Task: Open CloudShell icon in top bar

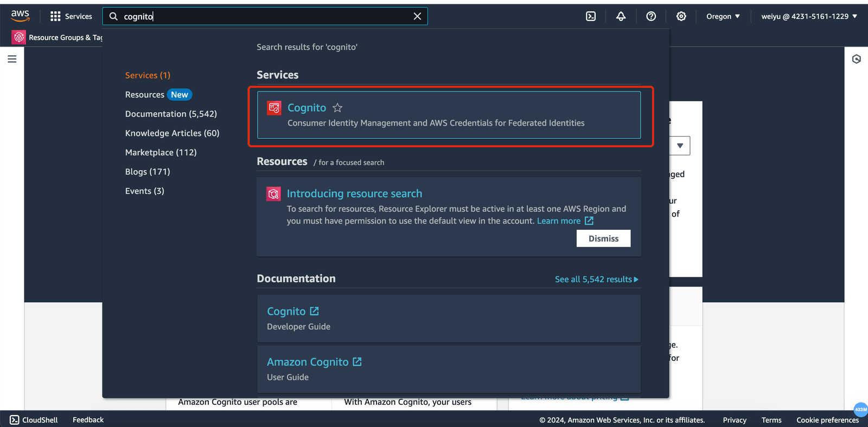Action: click(591, 16)
